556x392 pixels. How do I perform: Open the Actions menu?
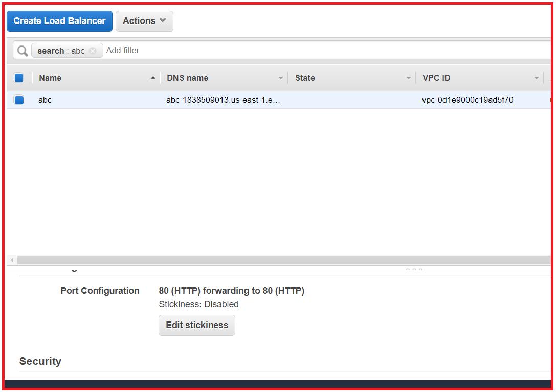pyautogui.click(x=144, y=21)
